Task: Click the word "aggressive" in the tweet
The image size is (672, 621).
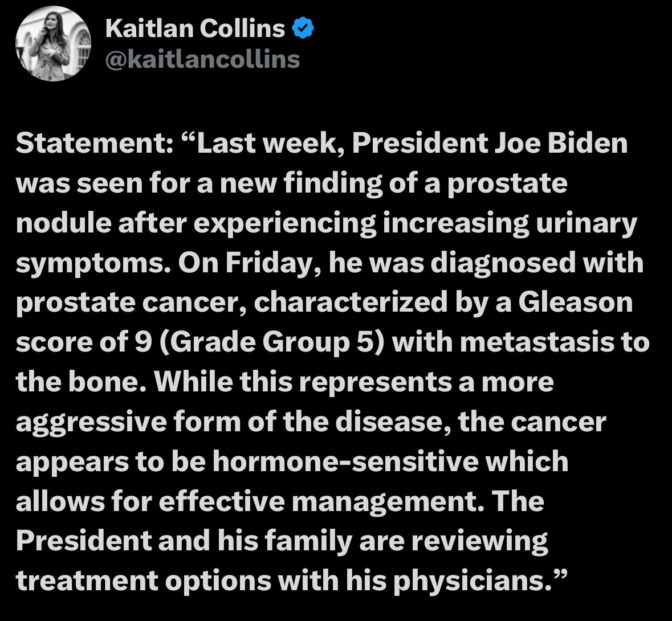Action: click(x=91, y=423)
